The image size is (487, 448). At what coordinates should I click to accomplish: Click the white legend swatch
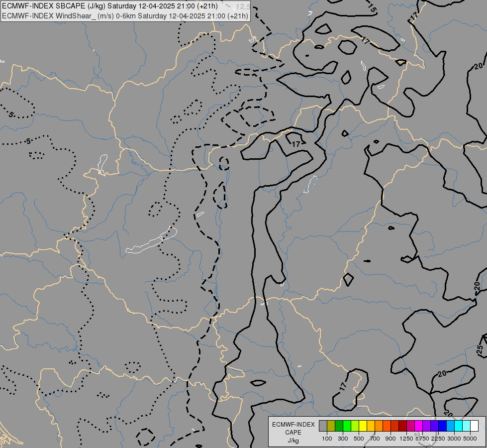point(474,426)
